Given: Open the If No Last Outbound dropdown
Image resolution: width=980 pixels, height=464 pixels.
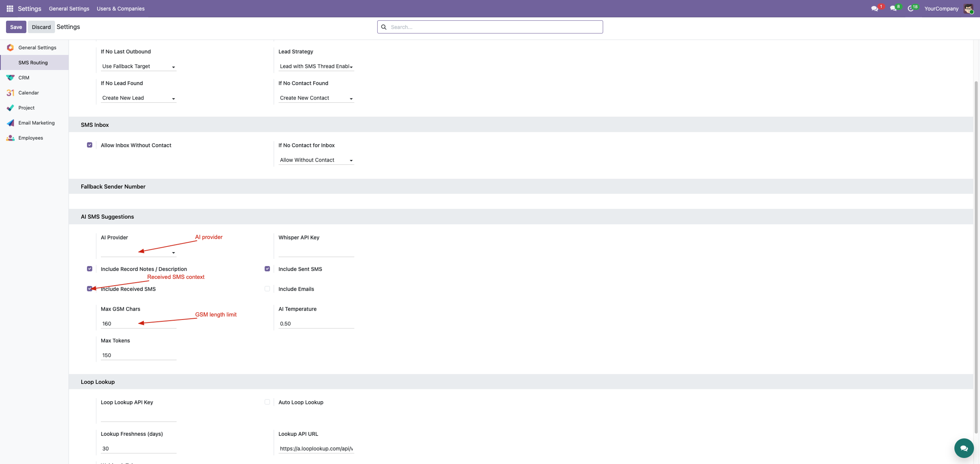Looking at the screenshot, I should (138, 66).
